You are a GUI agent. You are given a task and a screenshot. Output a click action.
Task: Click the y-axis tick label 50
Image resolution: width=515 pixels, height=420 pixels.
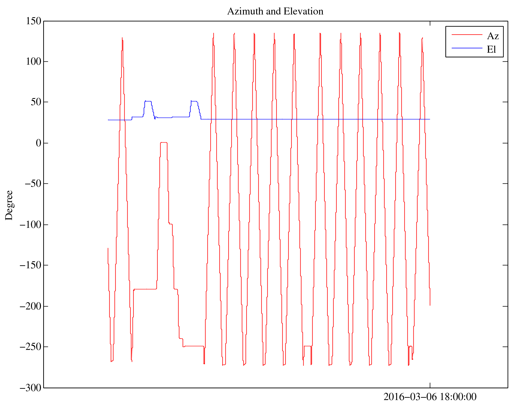click(36, 102)
